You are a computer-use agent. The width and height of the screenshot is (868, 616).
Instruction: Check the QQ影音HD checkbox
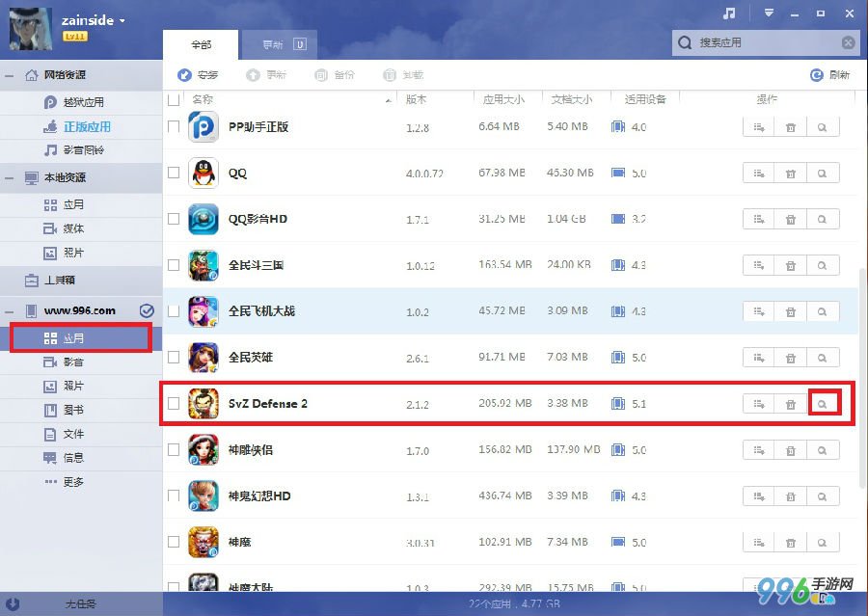coord(174,219)
